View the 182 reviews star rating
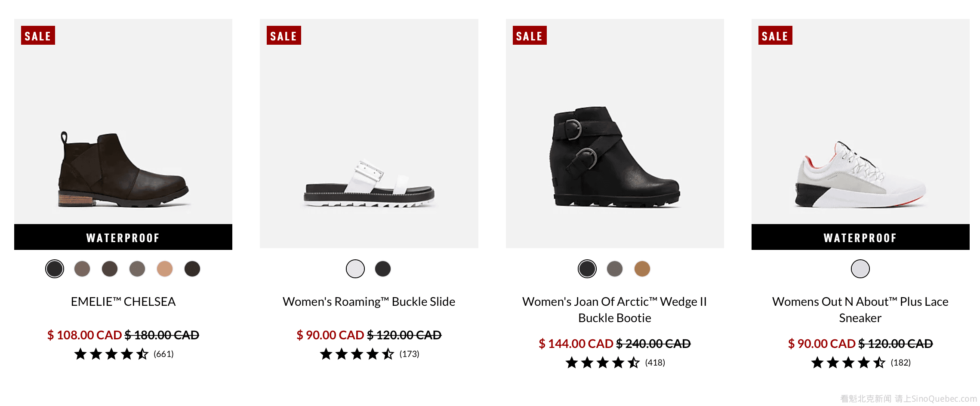980x406 pixels. click(x=860, y=363)
